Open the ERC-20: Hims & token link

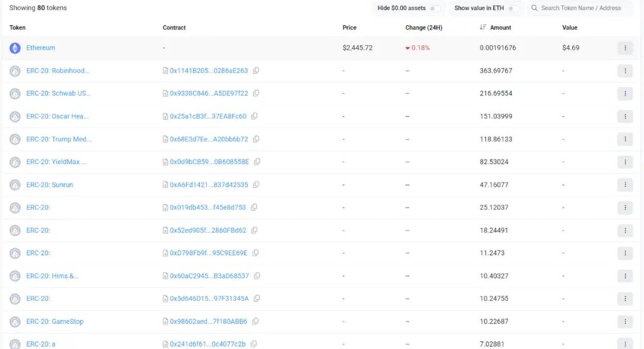[x=52, y=276]
